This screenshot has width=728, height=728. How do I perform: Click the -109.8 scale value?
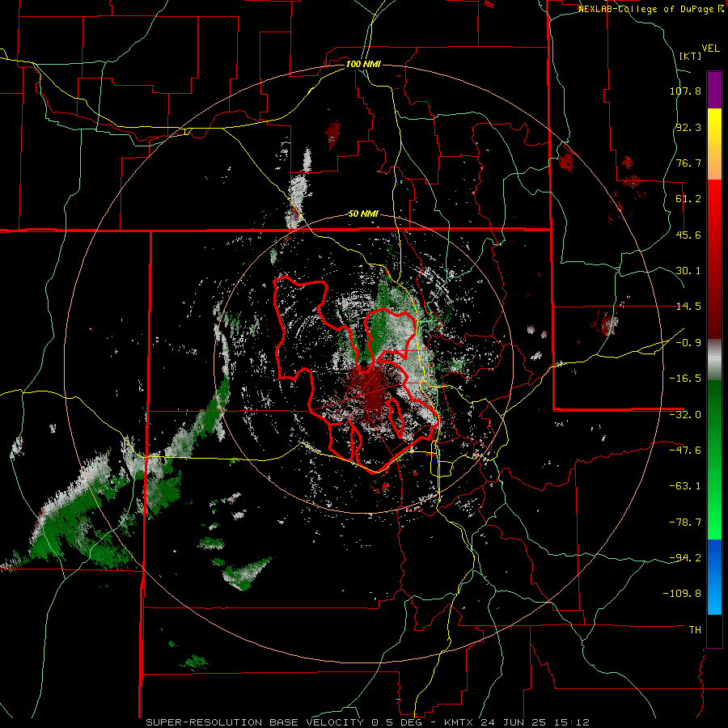(x=682, y=594)
